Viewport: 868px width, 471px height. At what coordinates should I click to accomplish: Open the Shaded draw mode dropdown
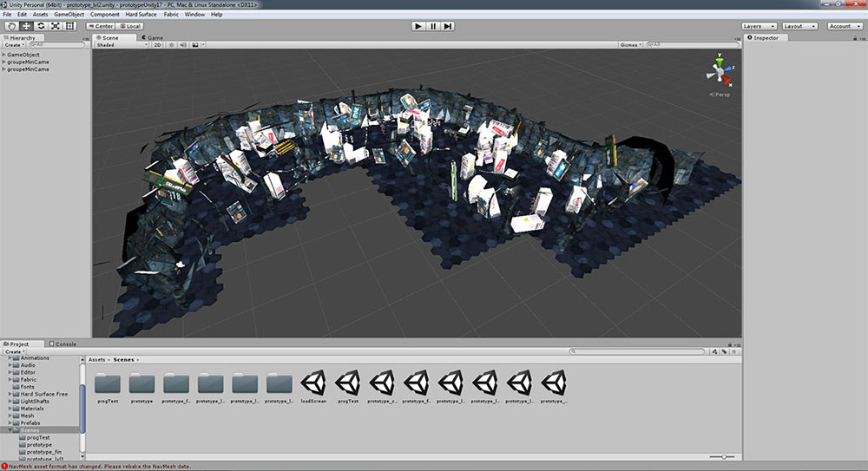tap(122, 45)
